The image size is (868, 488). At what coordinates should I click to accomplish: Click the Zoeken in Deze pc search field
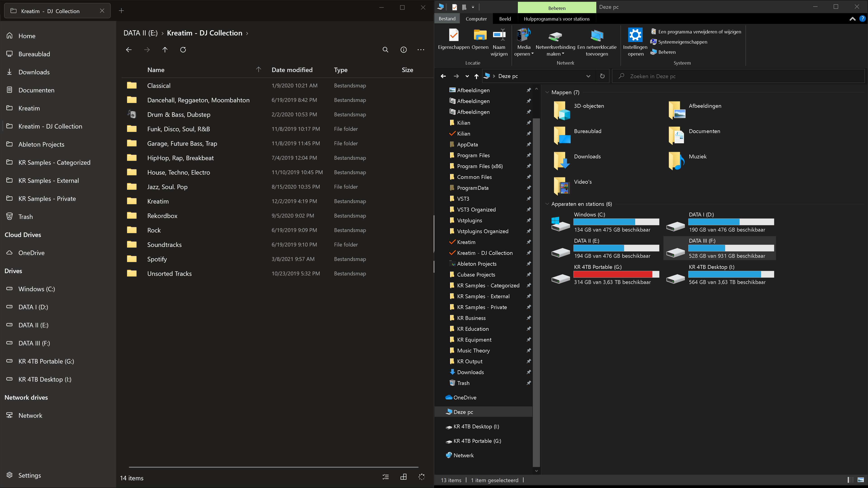coord(708,76)
